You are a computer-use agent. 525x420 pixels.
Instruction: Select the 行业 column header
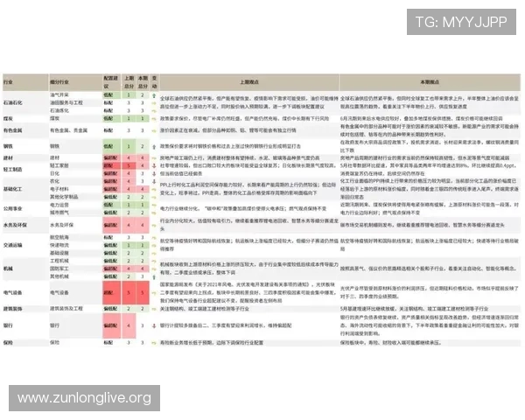click(25, 82)
